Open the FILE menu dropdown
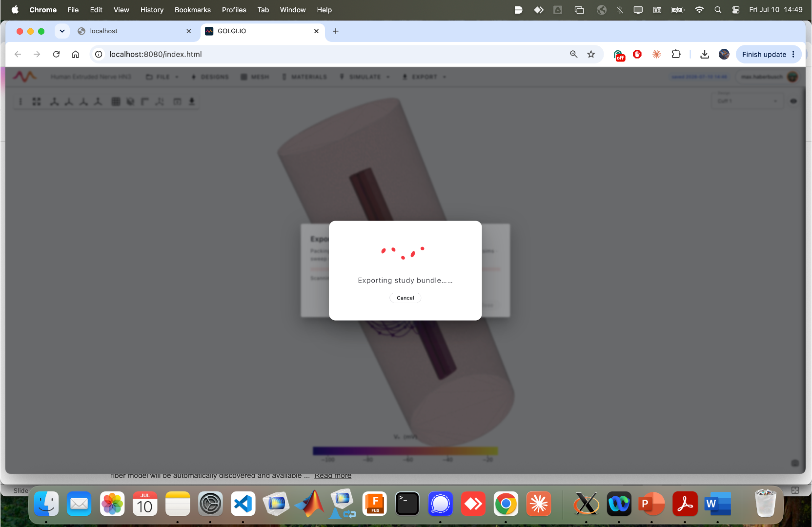Image resolution: width=812 pixels, height=527 pixels. coord(162,77)
